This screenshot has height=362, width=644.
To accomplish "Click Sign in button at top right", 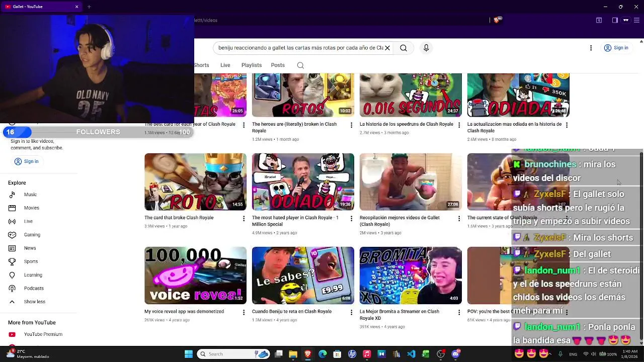I will [x=616, y=48].
